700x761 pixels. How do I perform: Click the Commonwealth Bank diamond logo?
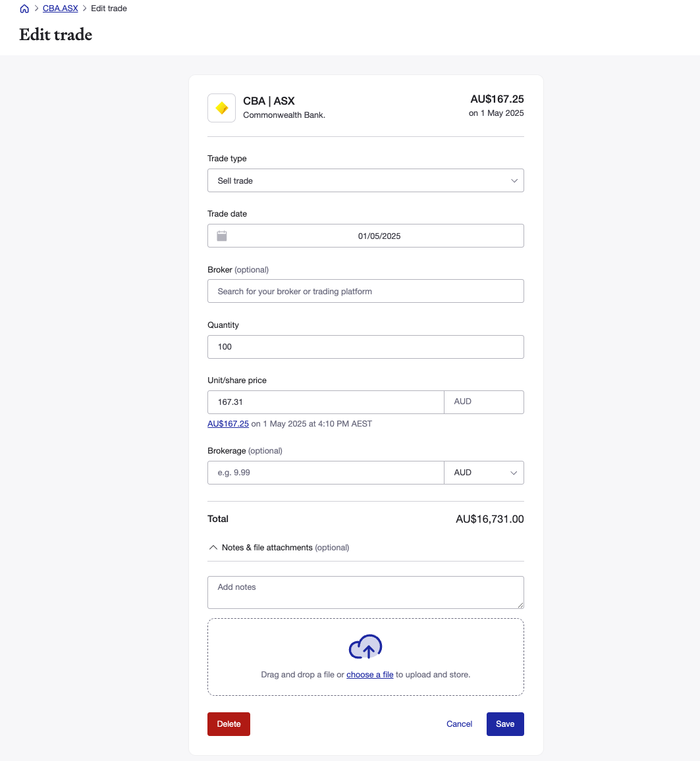pos(221,107)
